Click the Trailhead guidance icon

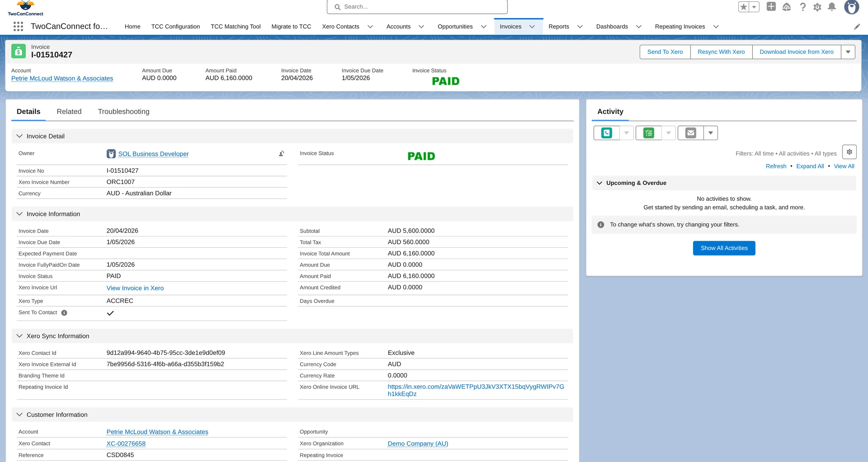[x=786, y=7]
